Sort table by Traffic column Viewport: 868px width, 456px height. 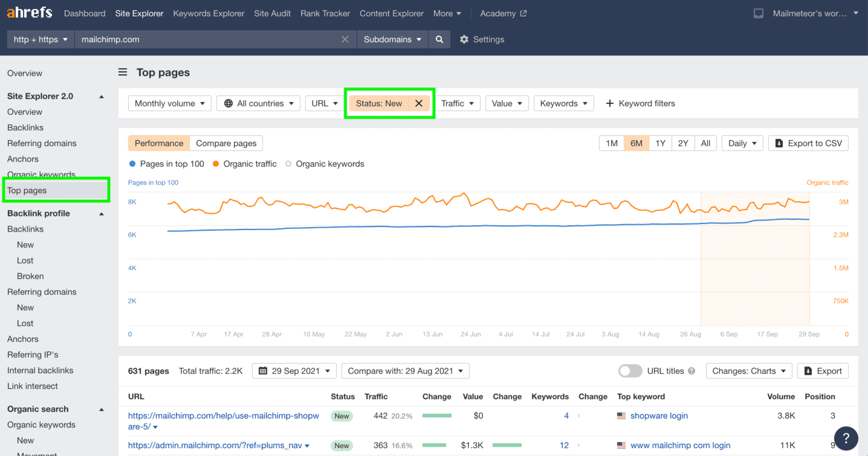point(376,397)
